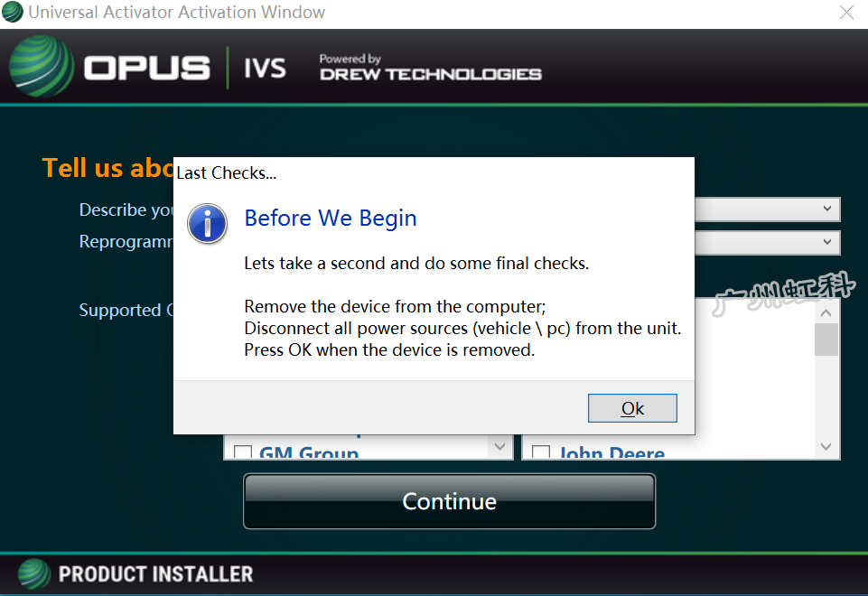Click the Before We Begin heading
The width and height of the screenshot is (868, 596).
pos(331,219)
